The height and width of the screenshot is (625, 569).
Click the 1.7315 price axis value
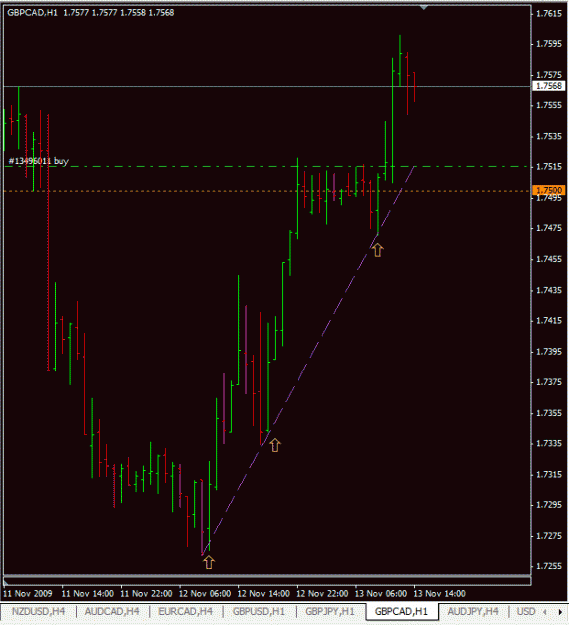549,474
